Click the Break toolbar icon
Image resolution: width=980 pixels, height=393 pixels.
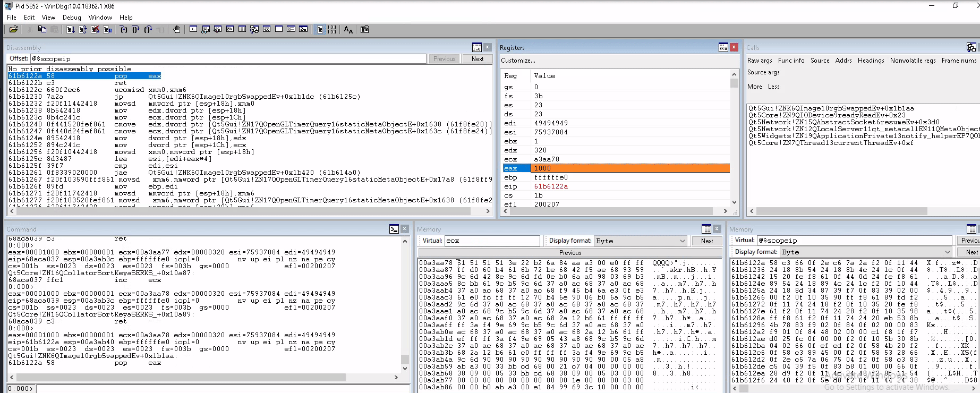[108, 30]
